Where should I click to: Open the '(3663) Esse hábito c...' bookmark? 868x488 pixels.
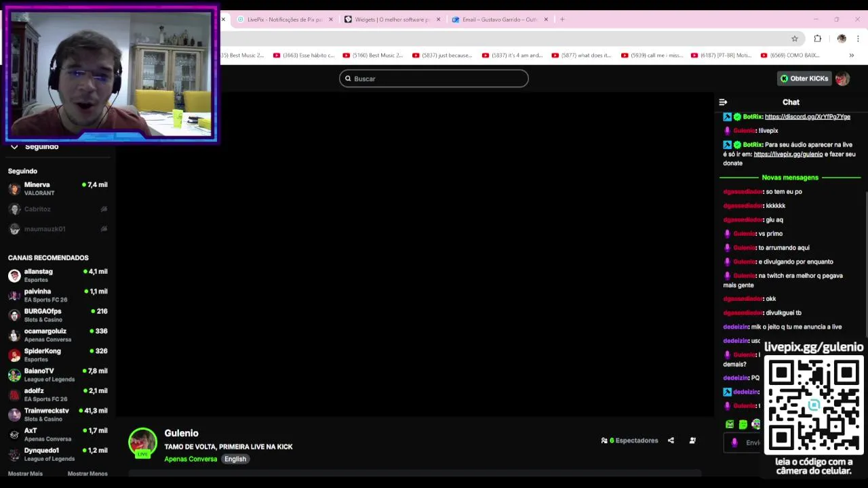(x=303, y=56)
